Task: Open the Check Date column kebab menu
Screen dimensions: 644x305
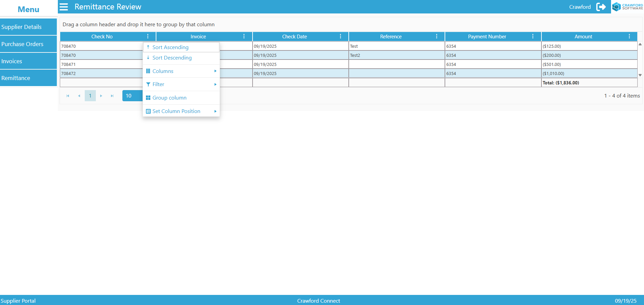Action: (341, 36)
